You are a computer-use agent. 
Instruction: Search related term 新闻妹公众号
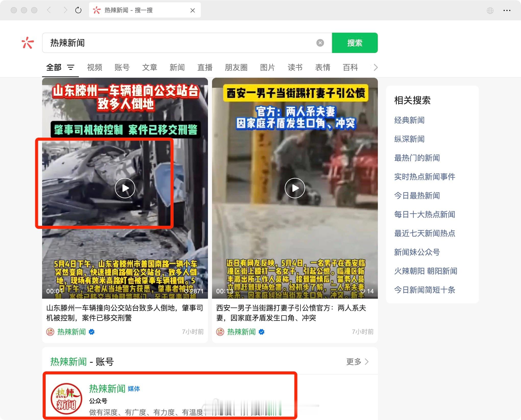[x=417, y=252]
